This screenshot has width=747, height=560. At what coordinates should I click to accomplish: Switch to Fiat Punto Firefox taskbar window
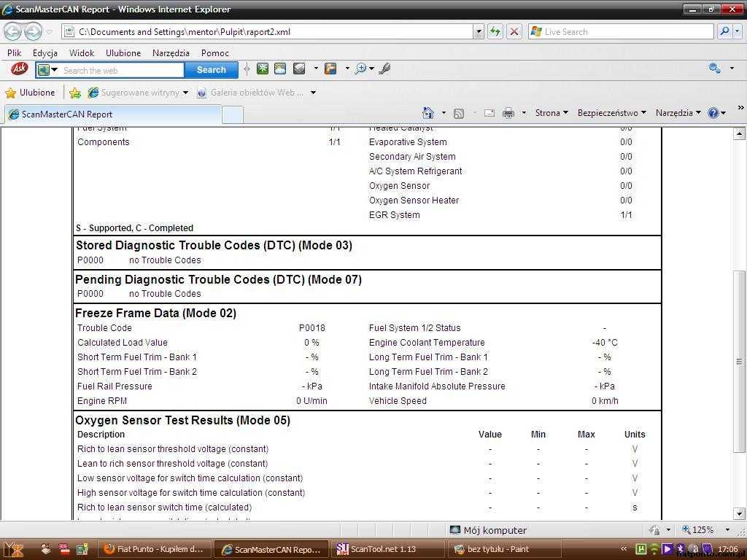click(155, 550)
